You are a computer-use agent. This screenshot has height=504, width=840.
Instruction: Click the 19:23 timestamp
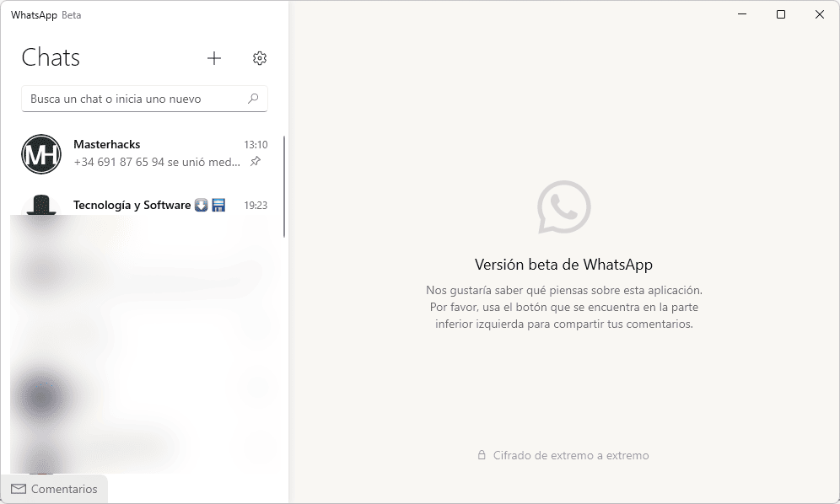coord(256,205)
